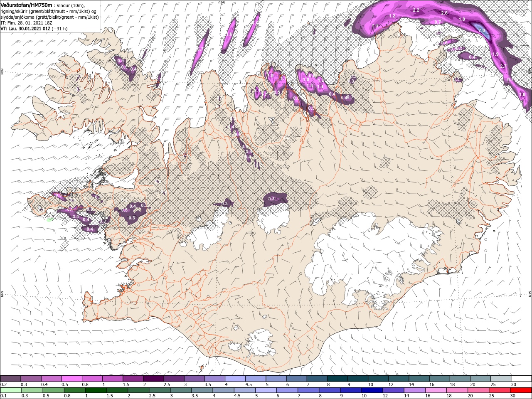Image resolution: width=532 pixels, height=399 pixels.
Task: Select the 'slydda/snjókoma' description line
Action: coord(49,17)
